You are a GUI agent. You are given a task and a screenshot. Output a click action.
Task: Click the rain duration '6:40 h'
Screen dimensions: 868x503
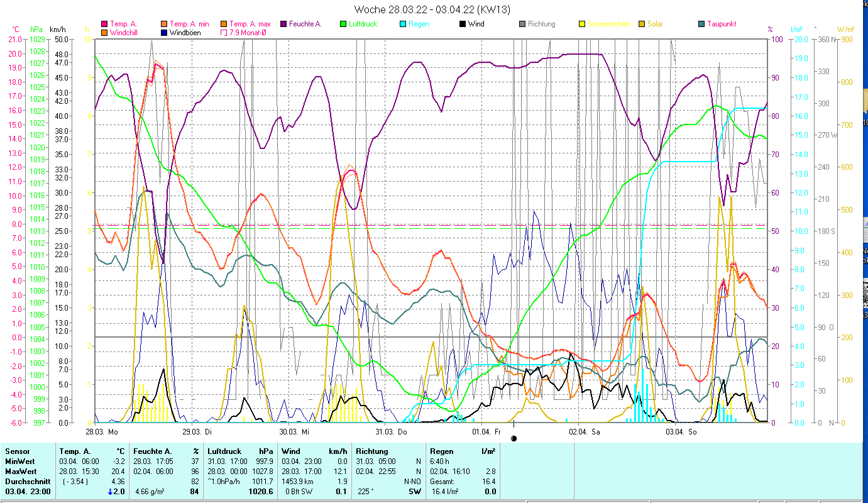point(441,461)
